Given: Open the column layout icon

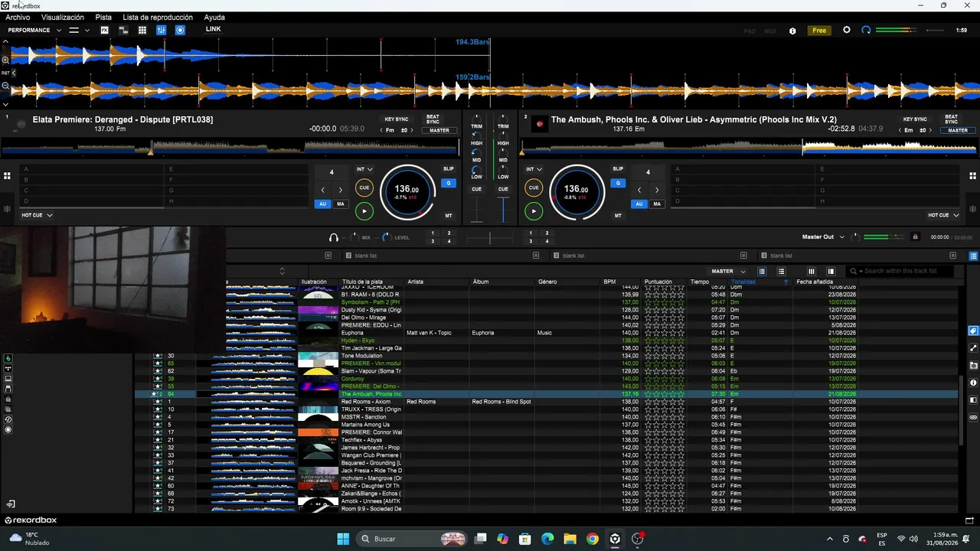Looking at the screenshot, I should tap(812, 271).
